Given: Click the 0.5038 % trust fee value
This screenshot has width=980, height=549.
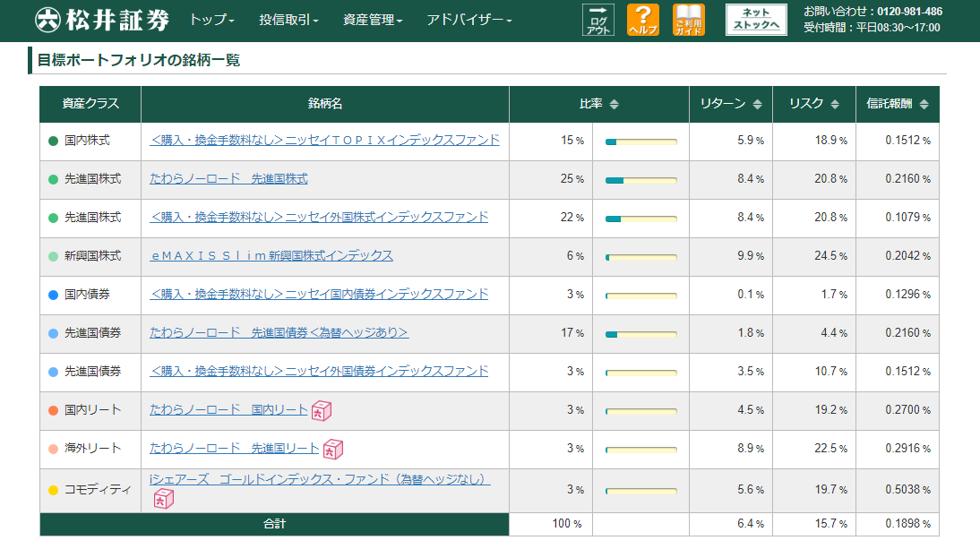Looking at the screenshot, I should (907, 490).
